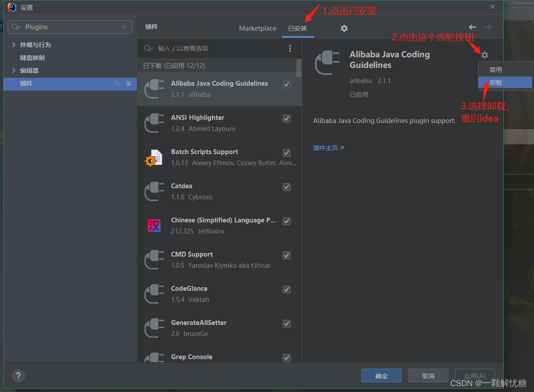Clear the Plugins settings search text
The image size is (534, 392).
[x=124, y=27]
